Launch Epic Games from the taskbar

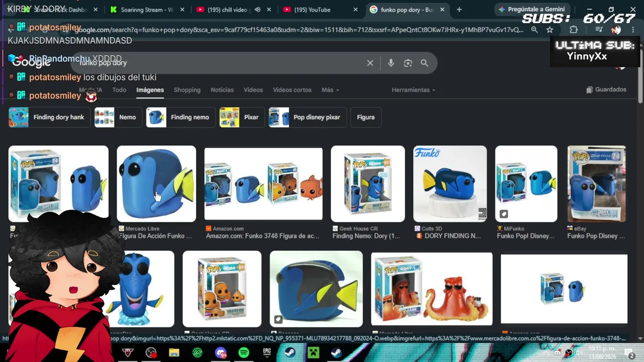267,353
